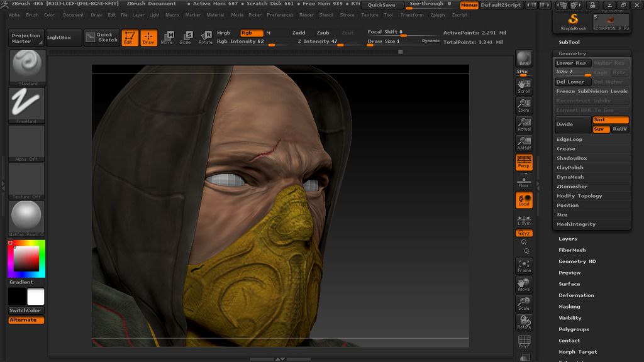
Task: Select the SimpleBrush tool icon
Action: tap(574, 22)
